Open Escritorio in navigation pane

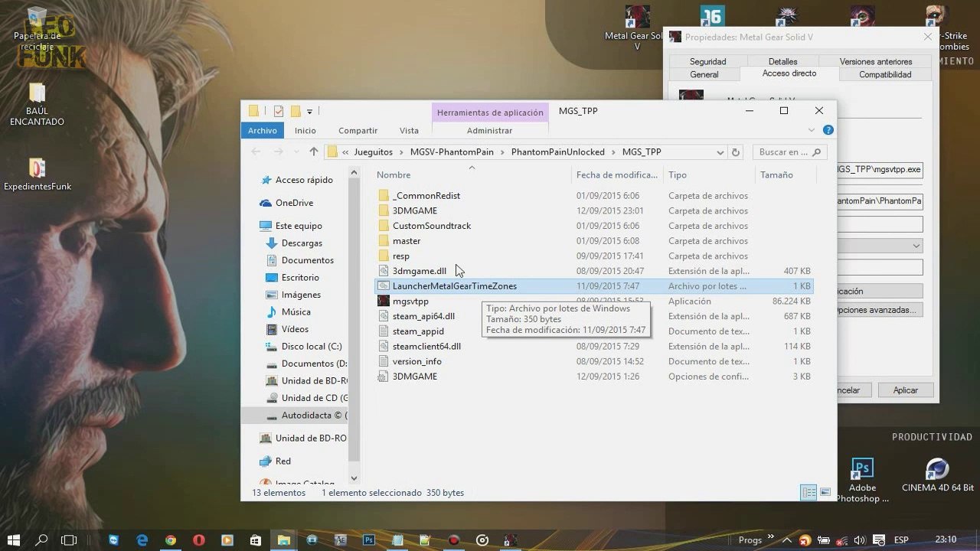coord(300,278)
